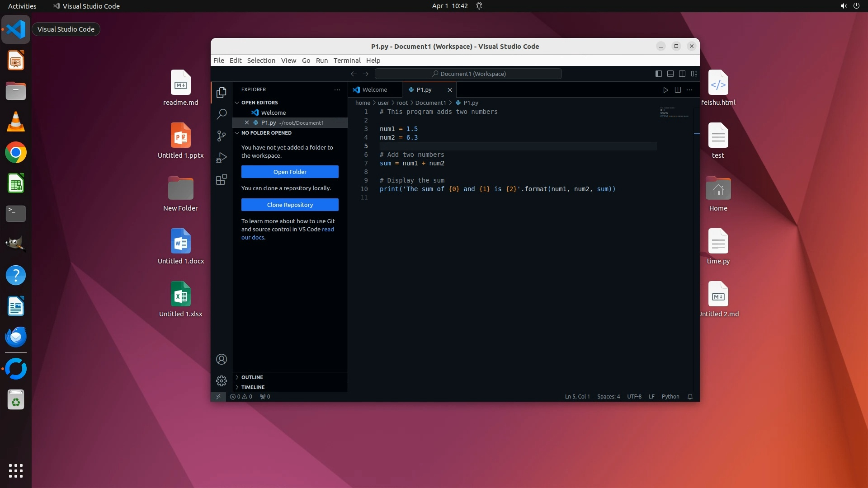Click the Document1 (Workspace) search box
Screen dimensions: 868x488
468,74
